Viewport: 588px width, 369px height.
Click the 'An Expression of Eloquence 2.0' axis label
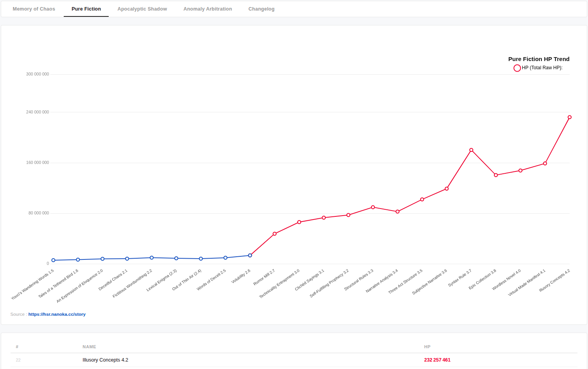click(x=80, y=286)
